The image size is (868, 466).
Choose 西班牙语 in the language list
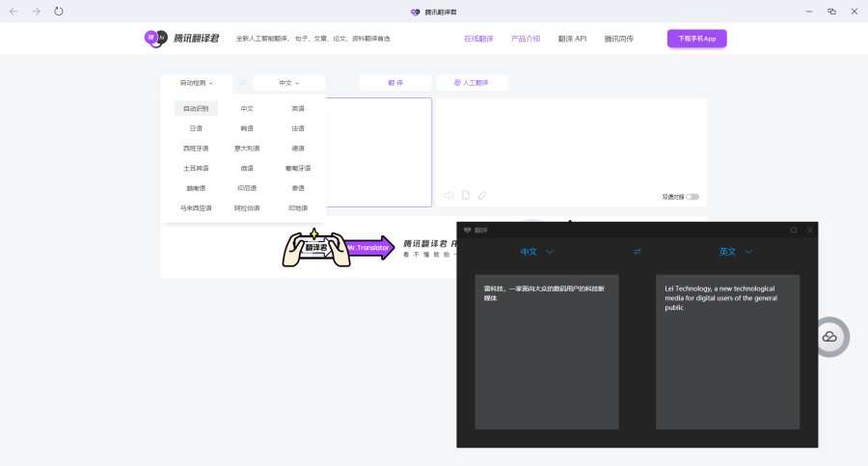(x=196, y=149)
